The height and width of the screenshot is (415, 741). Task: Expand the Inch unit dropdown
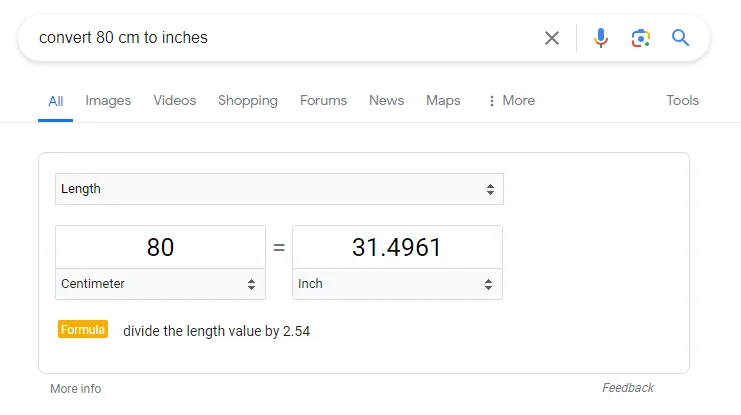[x=397, y=284]
